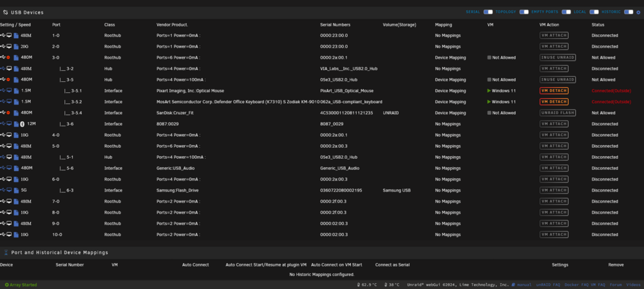Click document icon on port 5-1 row
Viewport: 644px width, 289px height.
point(16,157)
